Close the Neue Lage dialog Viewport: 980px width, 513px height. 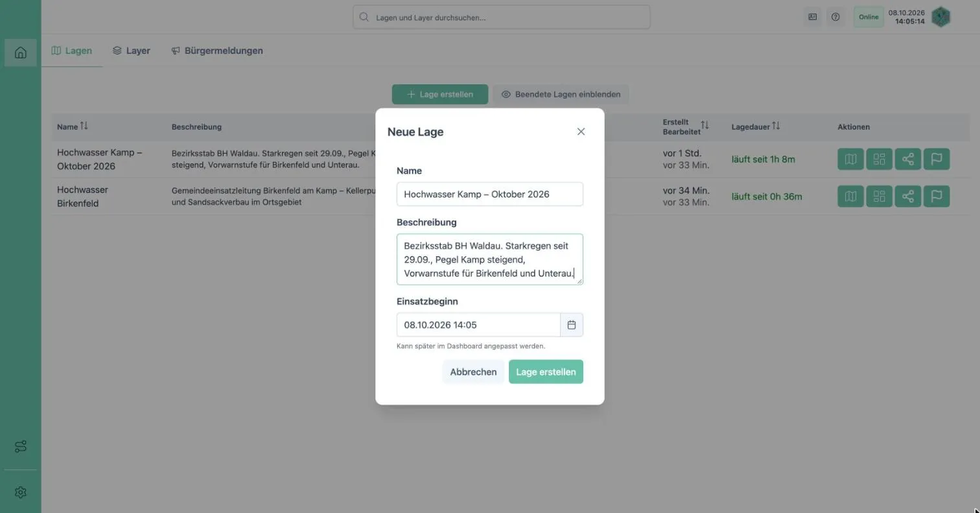581,132
